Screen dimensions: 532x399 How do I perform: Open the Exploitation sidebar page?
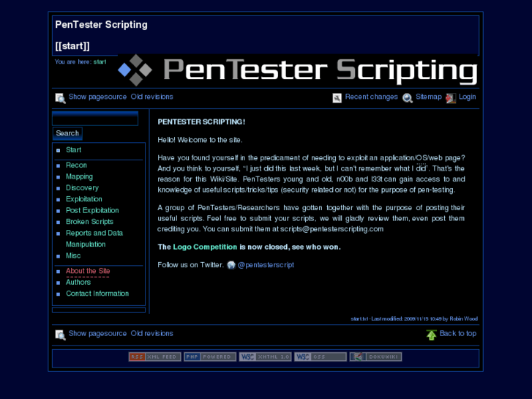[x=84, y=199]
